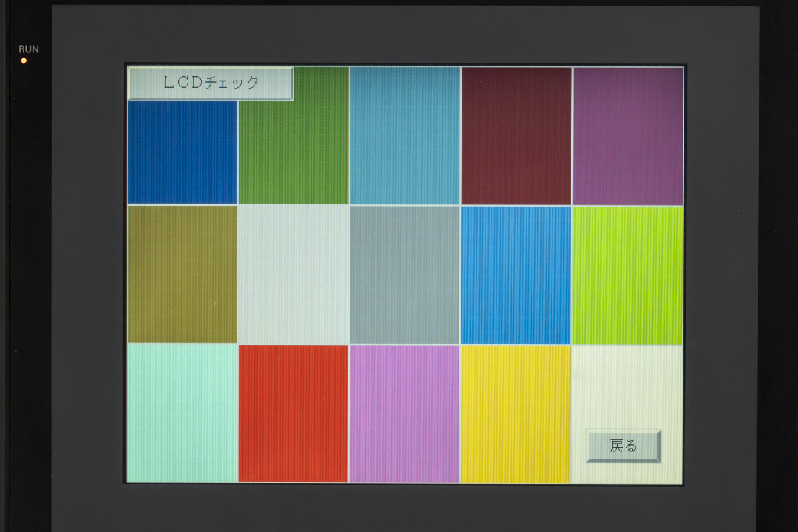
Task: Select the light orchid pink swatch
Action: (x=405, y=413)
